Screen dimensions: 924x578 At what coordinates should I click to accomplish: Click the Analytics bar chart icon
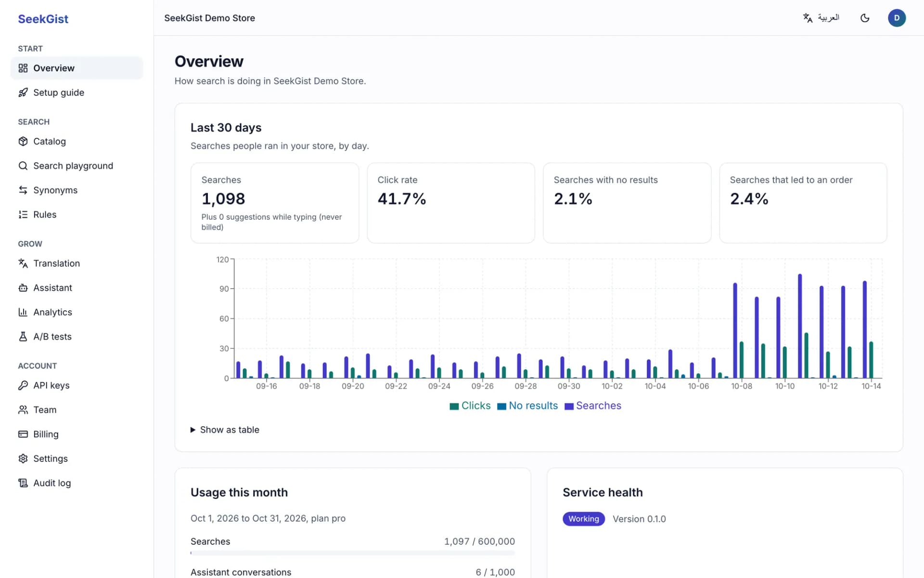tap(23, 312)
